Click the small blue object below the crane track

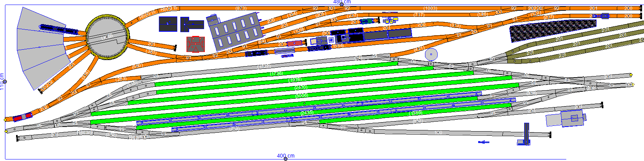[484, 142]
